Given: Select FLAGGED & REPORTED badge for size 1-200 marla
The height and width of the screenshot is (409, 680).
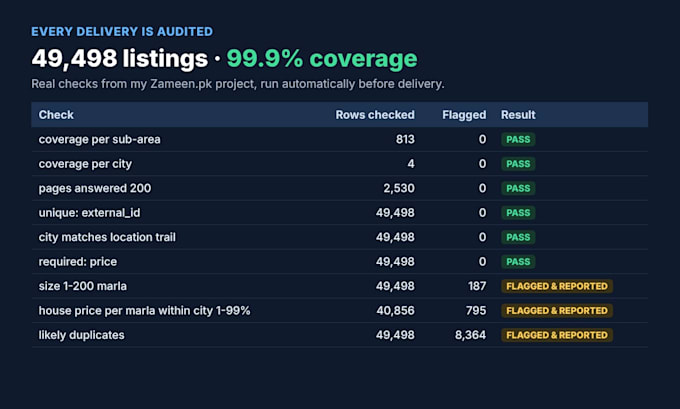Looking at the screenshot, I should [x=557, y=286].
